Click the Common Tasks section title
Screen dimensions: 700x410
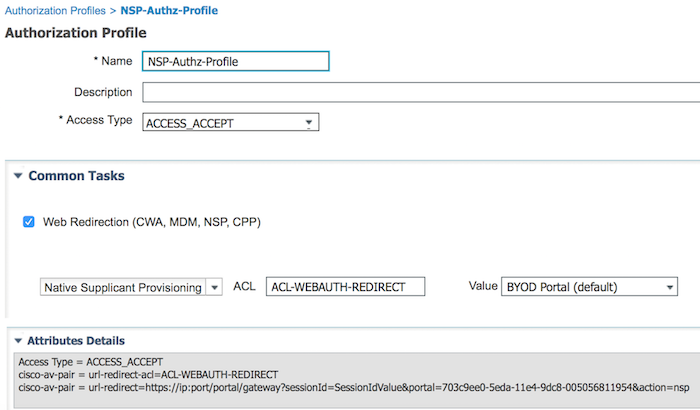pos(76,176)
